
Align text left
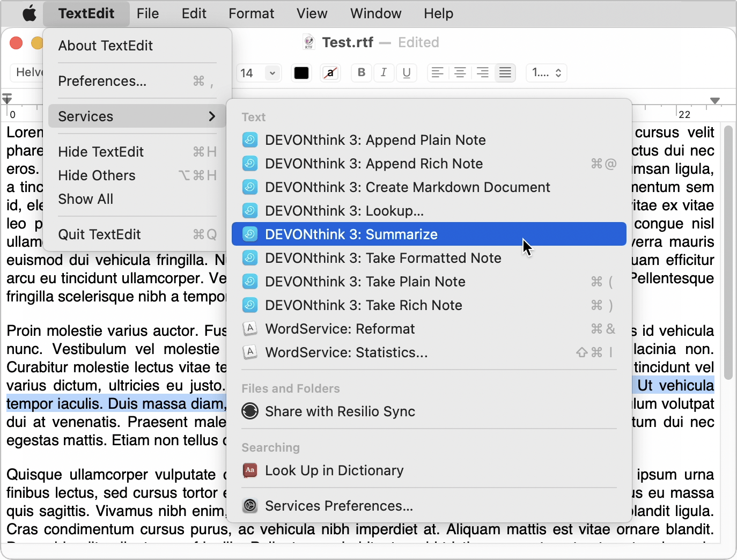tap(438, 72)
